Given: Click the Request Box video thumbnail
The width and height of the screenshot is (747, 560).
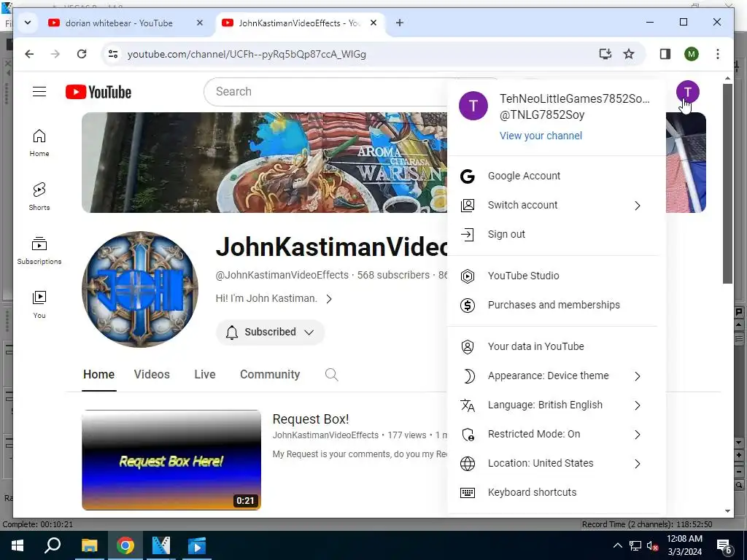Looking at the screenshot, I should (171, 460).
